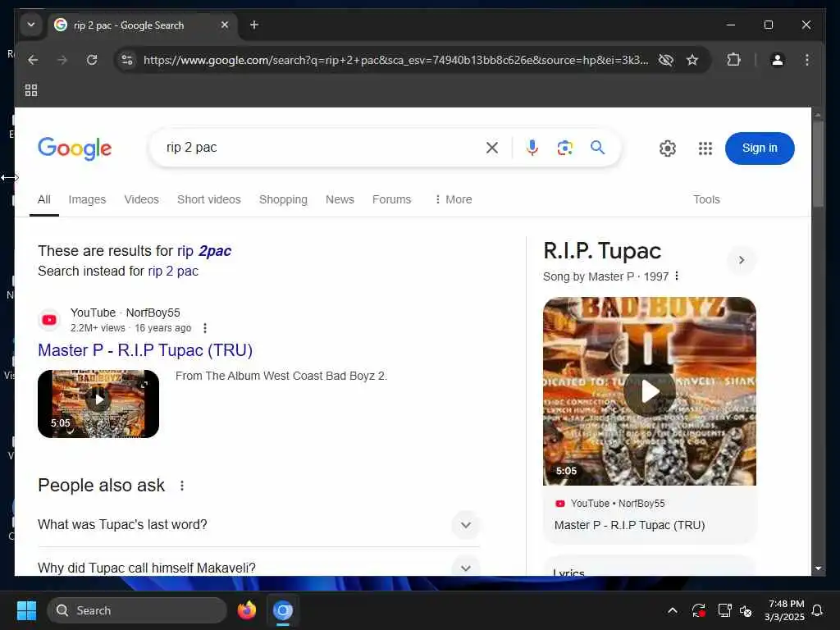Open site information icon in address bar

point(127,60)
